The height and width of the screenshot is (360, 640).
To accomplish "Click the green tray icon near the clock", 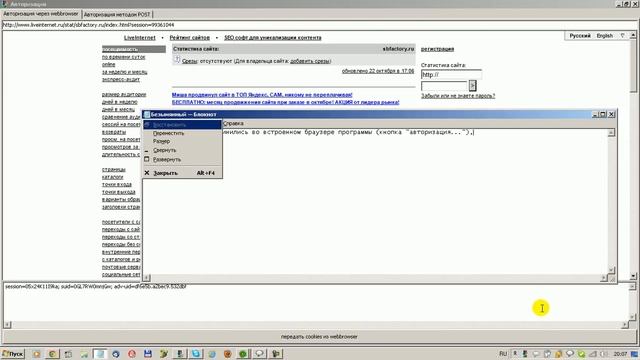I will coord(581,354).
